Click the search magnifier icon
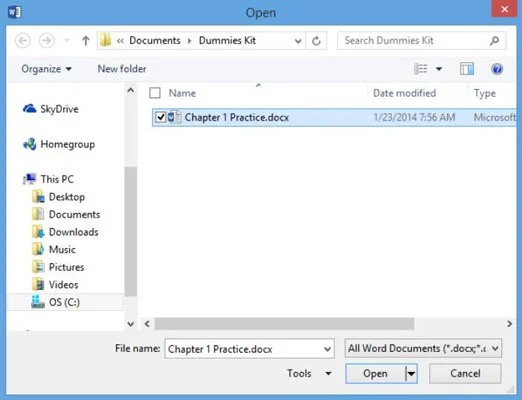The height and width of the screenshot is (400, 522). pyautogui.click(x=494, y=41)
